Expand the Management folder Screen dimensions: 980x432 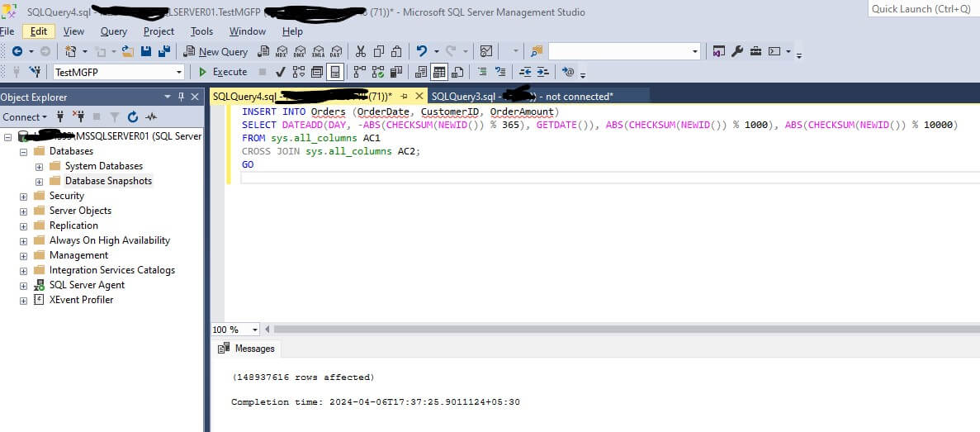pyautogui.click(x=23, y=255)
